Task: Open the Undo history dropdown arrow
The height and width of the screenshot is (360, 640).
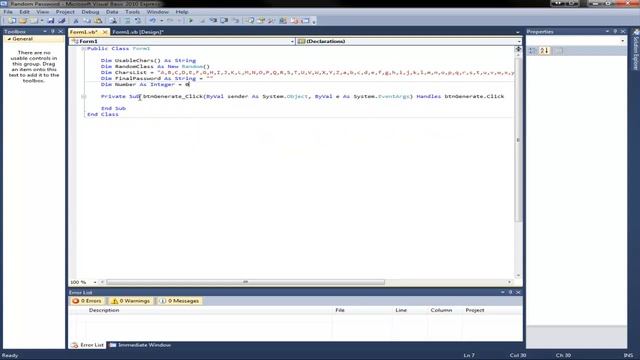Action: coord(162,20)
